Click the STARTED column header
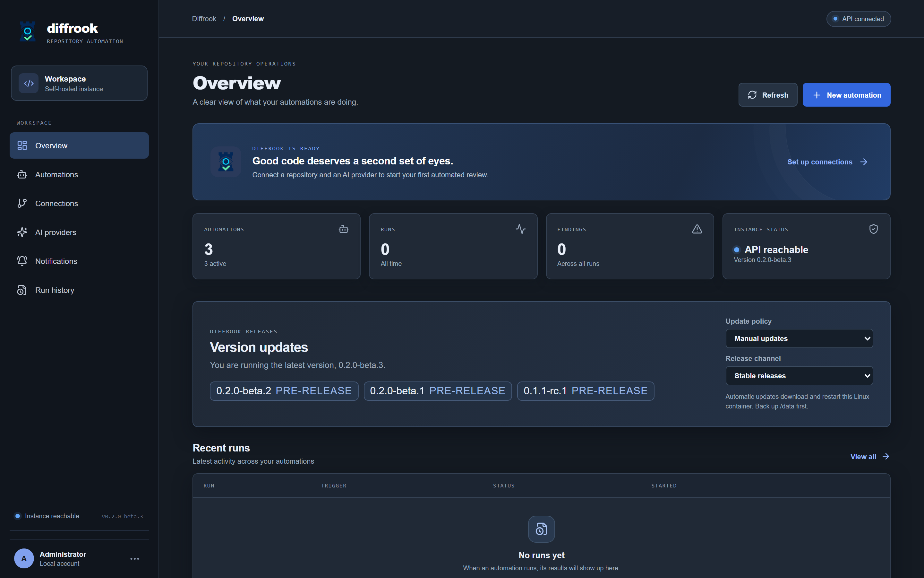The width and height of the screenshot is (924, 578). (664, 486)
